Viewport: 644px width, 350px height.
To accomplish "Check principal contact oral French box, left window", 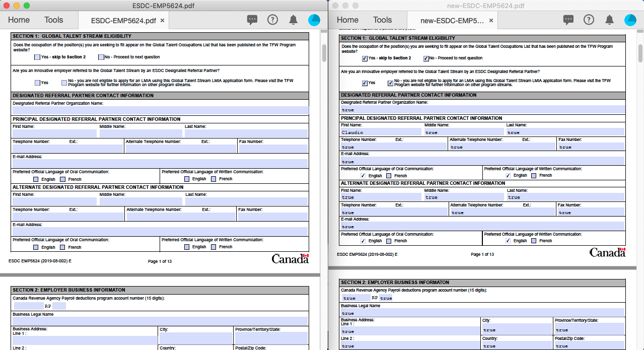I will tap(62, 179).
